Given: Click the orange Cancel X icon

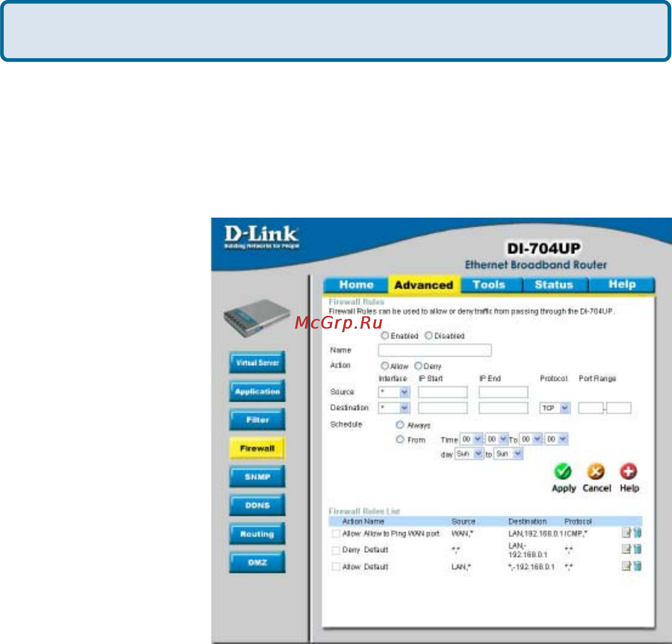Looking at the screenshot, I should [x=596, y=472].
